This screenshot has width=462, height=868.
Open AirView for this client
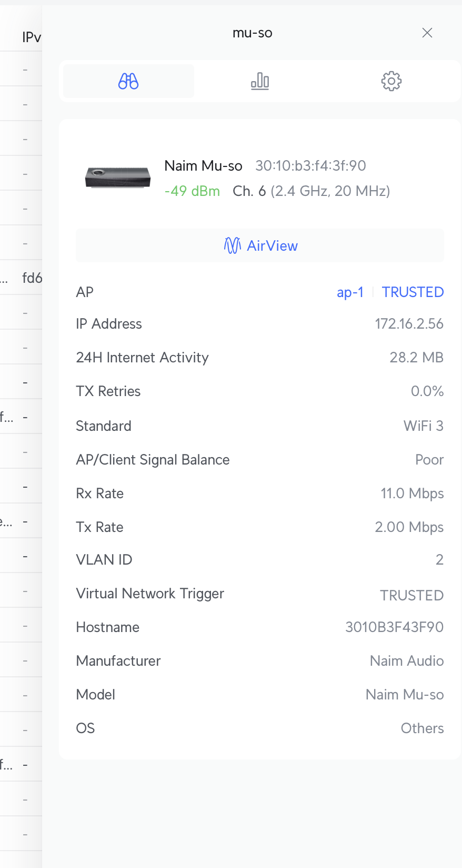[272, 245]
